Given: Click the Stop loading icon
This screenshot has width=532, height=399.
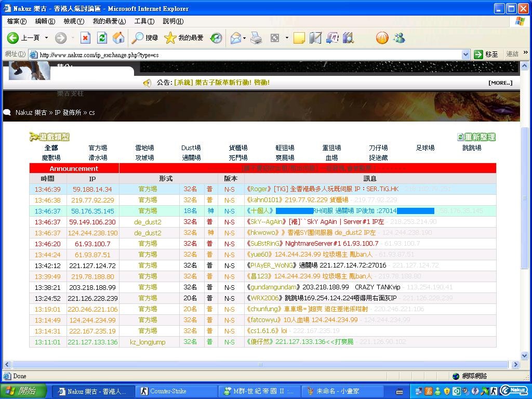Looking at the screenshot, I should click(85, 38).
